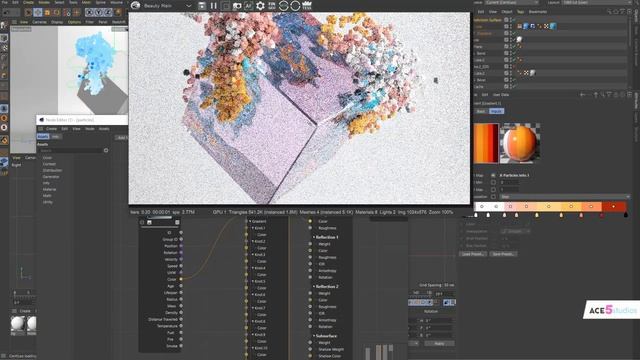Switch to the Info tab beside Assets
Viewport: 640px width, 360px height.
point(55,137)
